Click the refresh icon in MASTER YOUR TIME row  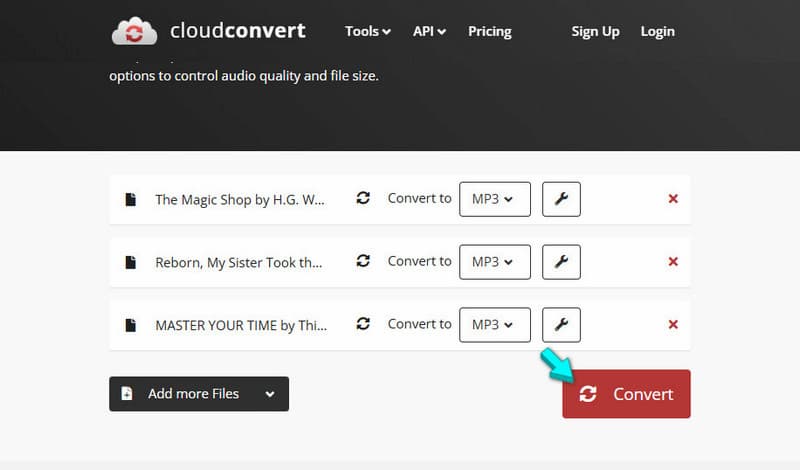coord(363,324)
